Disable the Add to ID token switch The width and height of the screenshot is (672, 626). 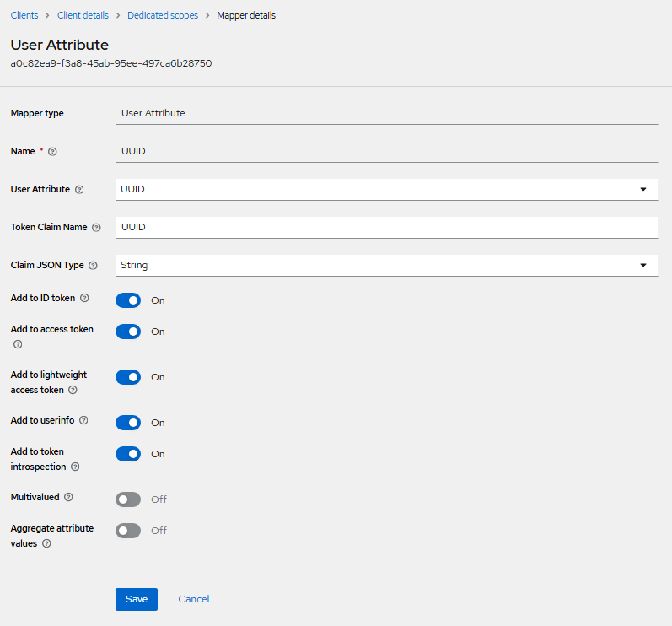[x=128, y=300]
